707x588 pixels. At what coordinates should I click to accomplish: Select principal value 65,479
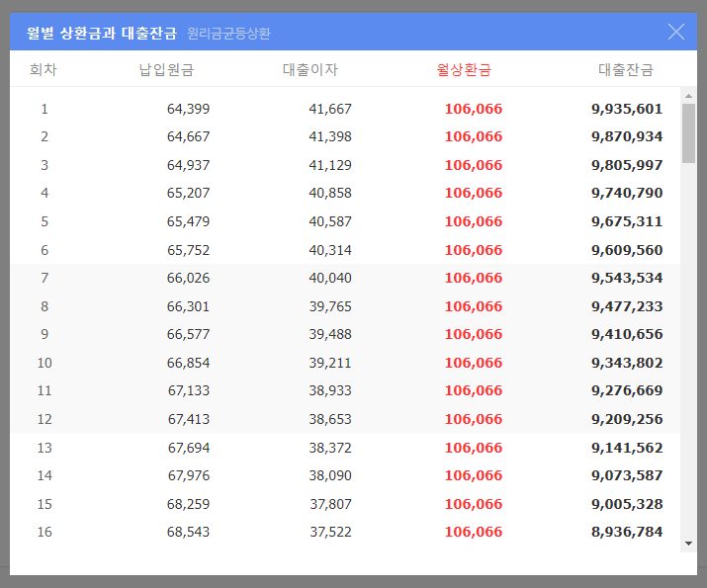click(189, 221)
